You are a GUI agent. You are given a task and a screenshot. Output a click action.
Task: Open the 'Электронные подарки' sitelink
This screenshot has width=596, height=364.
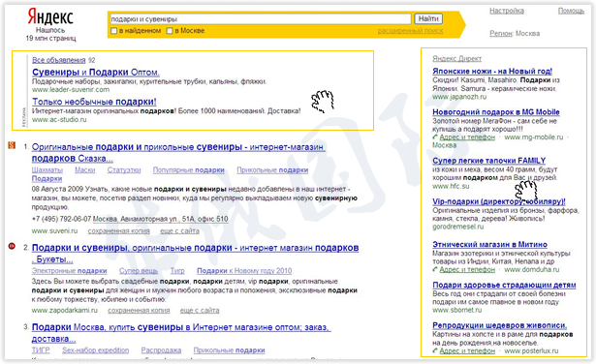coord(69,271)
